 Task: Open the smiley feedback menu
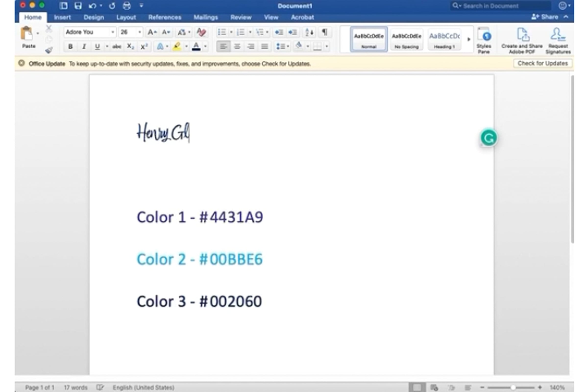pos(562,6)
